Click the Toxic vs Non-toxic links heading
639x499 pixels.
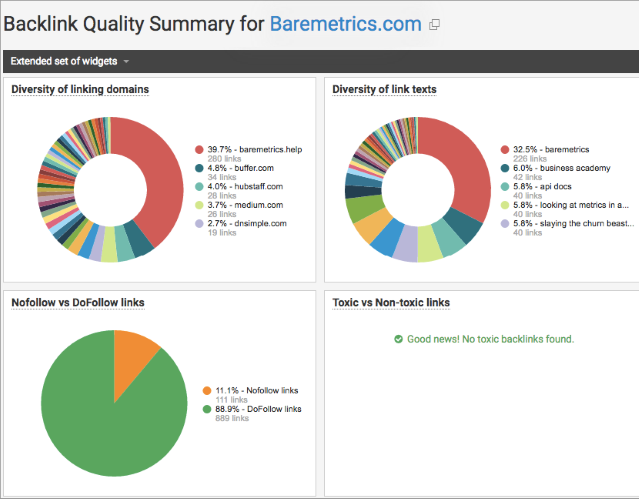391,302
